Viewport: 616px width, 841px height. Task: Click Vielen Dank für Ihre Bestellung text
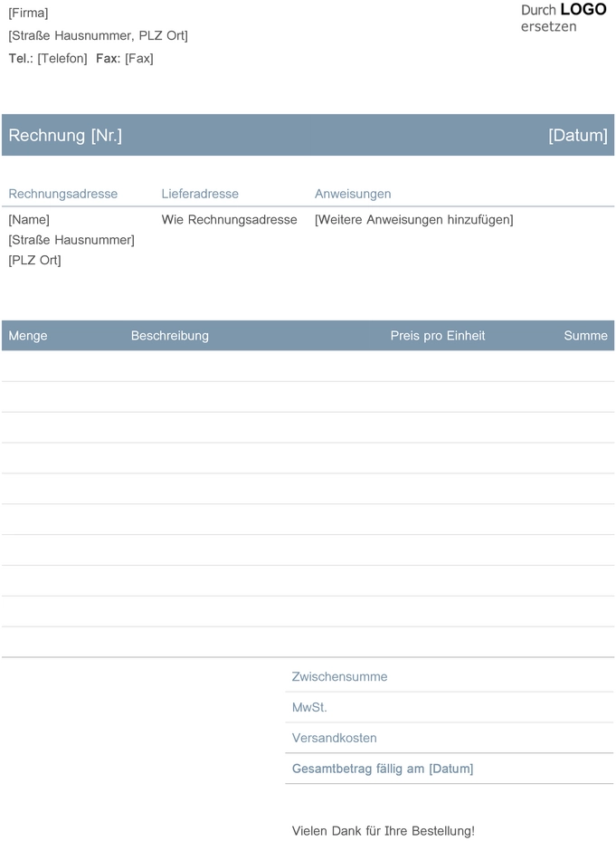(383, 831)
